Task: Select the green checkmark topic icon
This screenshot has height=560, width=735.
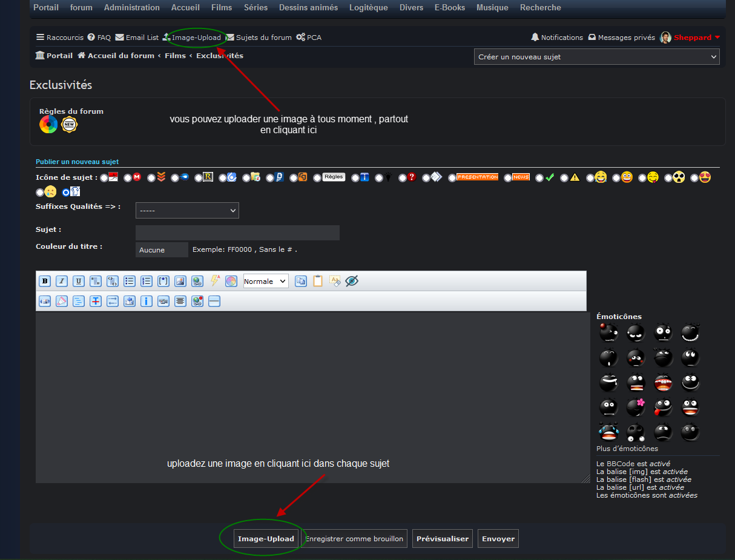Action: (x=539, y=177)
